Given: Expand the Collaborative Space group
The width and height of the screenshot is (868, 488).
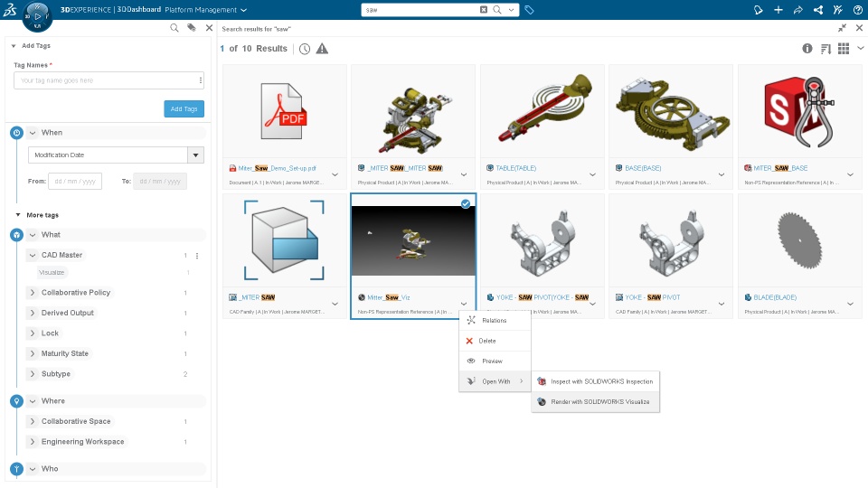Looking at the screenshot, I should (x=33, y=422).
